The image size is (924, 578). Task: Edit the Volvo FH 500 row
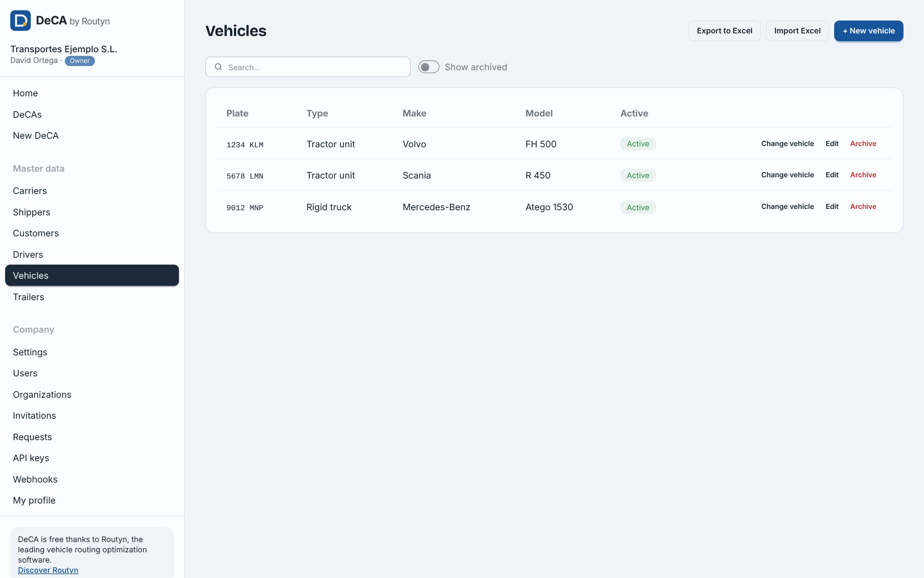tap(832, 143)
